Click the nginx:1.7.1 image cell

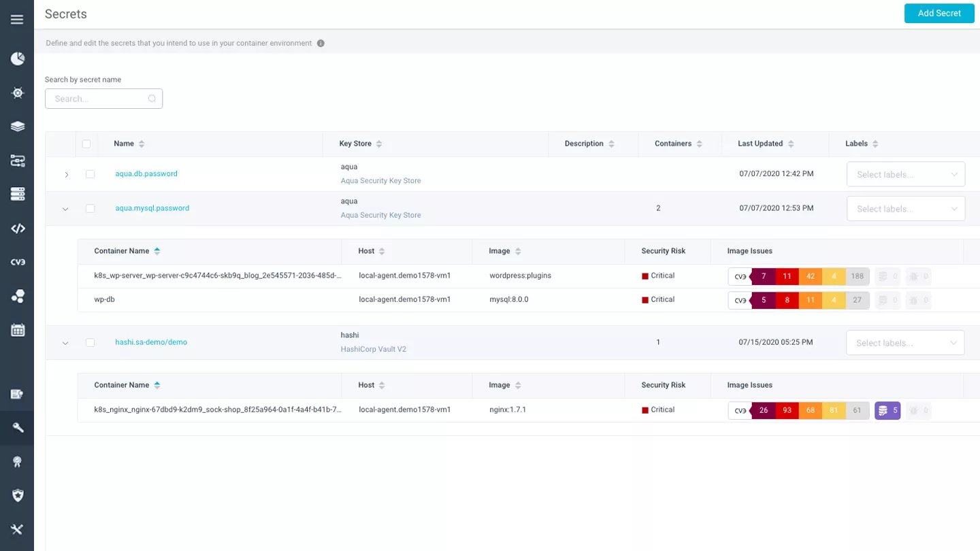(x=508, y=410)
